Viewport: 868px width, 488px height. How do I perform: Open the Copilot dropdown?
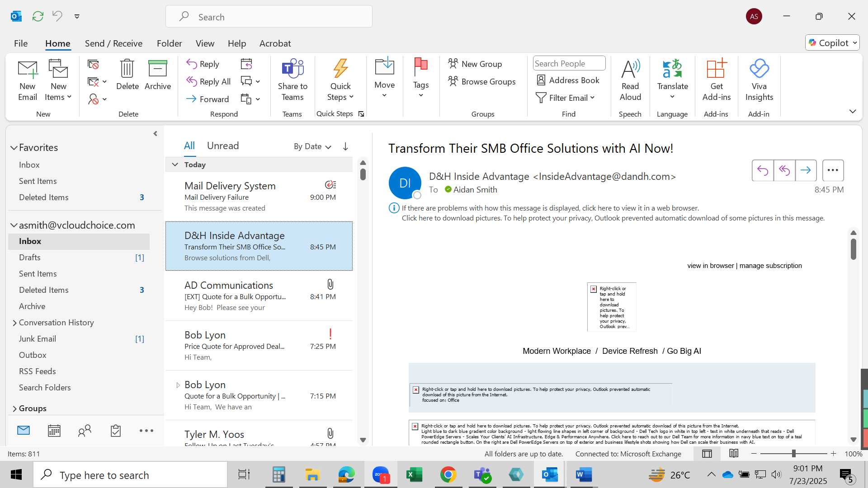(x=832, y=42)
